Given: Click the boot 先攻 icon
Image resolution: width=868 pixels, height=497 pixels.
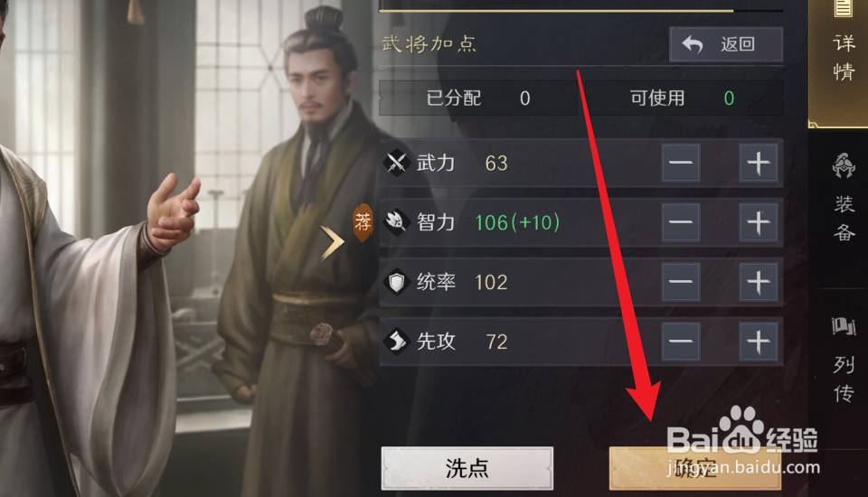Looking at the screenshot, I should pyautogui.click(x=397, y=342).
